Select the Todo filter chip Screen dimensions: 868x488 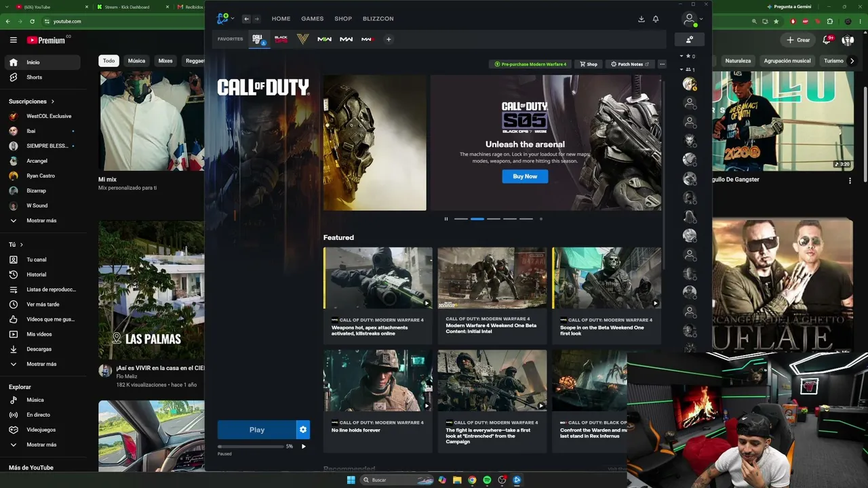click(x=108, y=61)
